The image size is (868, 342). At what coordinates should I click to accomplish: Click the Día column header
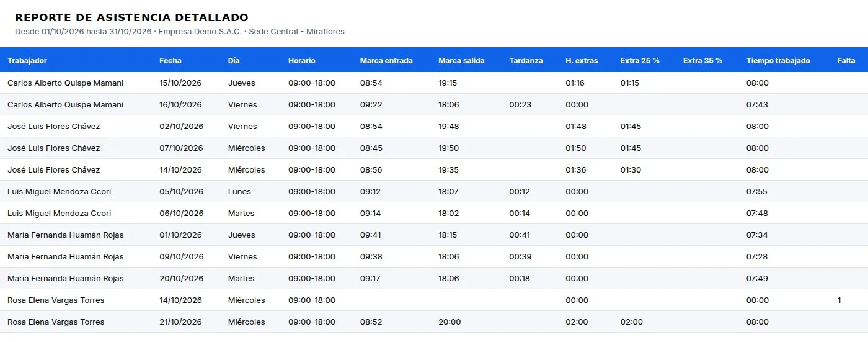pyautogui.click(x=234, y=61)
